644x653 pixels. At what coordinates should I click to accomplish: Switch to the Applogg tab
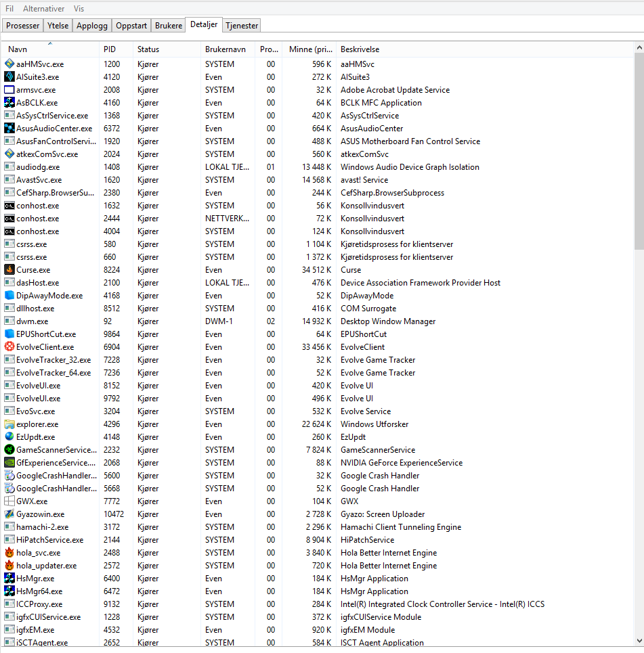(92, 26)
